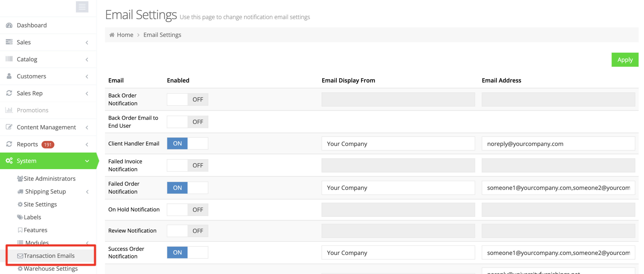Viewport: 644px width, 274px height.
Task: Expand the Sales menu chevron
Action: tap(87, 42)
